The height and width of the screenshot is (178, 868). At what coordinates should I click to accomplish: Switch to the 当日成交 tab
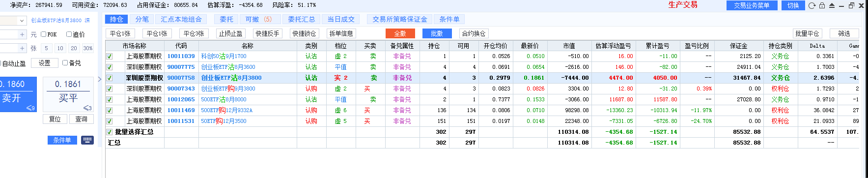340,19
